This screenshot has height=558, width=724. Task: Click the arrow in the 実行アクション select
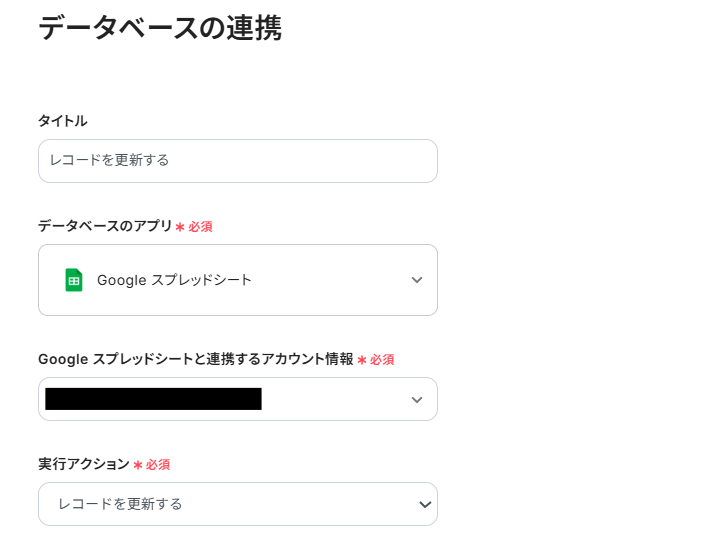point(425,504)
